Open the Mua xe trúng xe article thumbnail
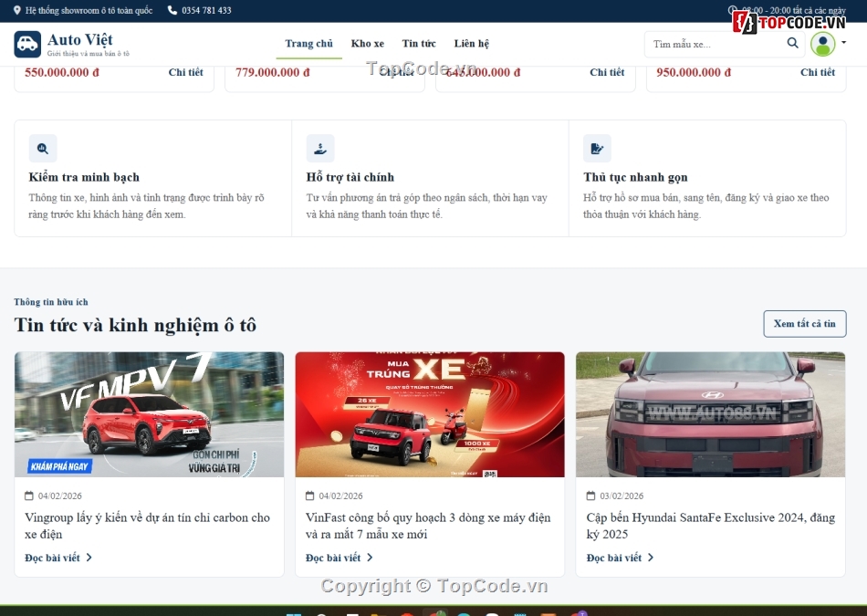The height and width of the screenshot is (616, 867). [x=430, y=414]
